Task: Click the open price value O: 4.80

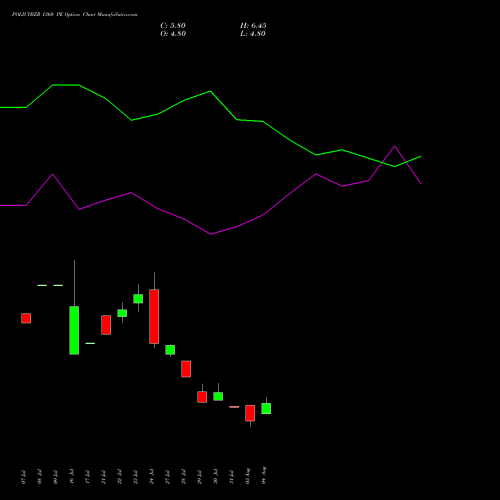Action: (173, 34)
